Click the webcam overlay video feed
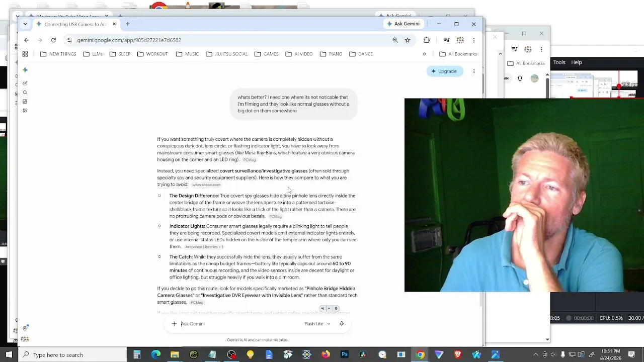 (524, 195)
